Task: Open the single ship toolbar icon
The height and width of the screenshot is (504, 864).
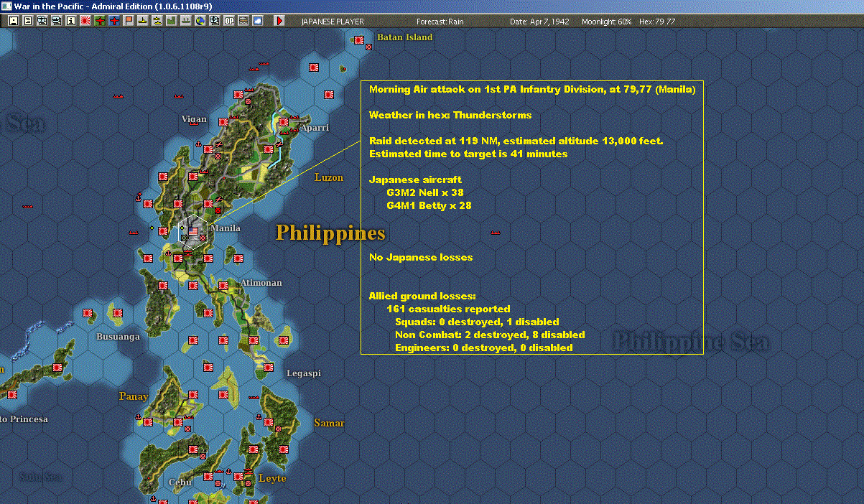Action: click(143, 21)
